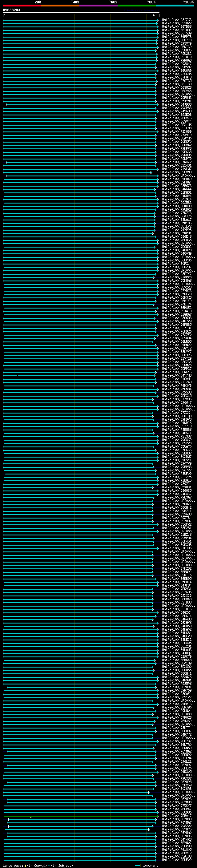Select label UniRef100_C6LRD5
This screenshot has width=197, height=868.
(x=177, y=341)
